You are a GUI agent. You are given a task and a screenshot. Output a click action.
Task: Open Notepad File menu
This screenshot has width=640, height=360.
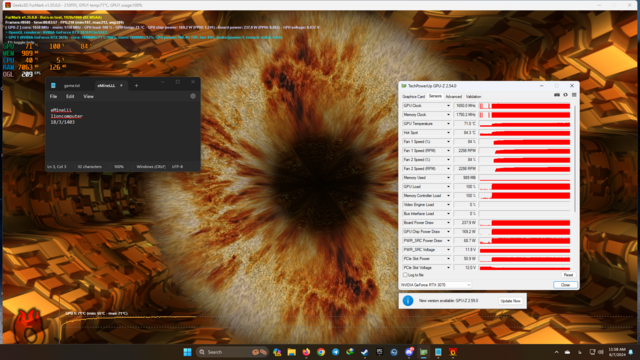pyautogui.click(x=53, y=97)
